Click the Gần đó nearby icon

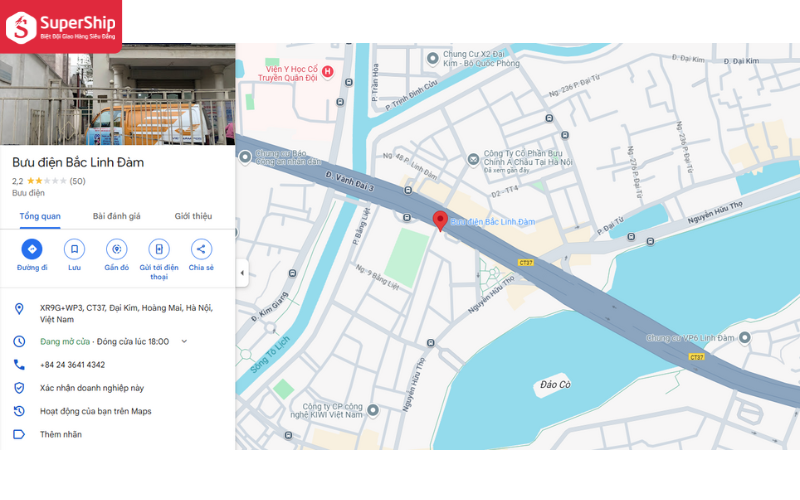coord(116,249)
